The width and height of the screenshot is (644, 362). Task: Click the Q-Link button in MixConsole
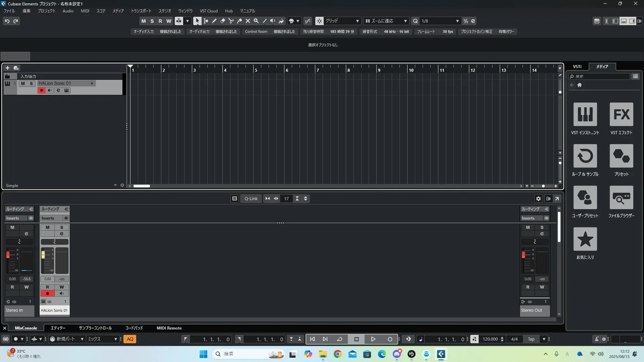(x=251, y=199)
